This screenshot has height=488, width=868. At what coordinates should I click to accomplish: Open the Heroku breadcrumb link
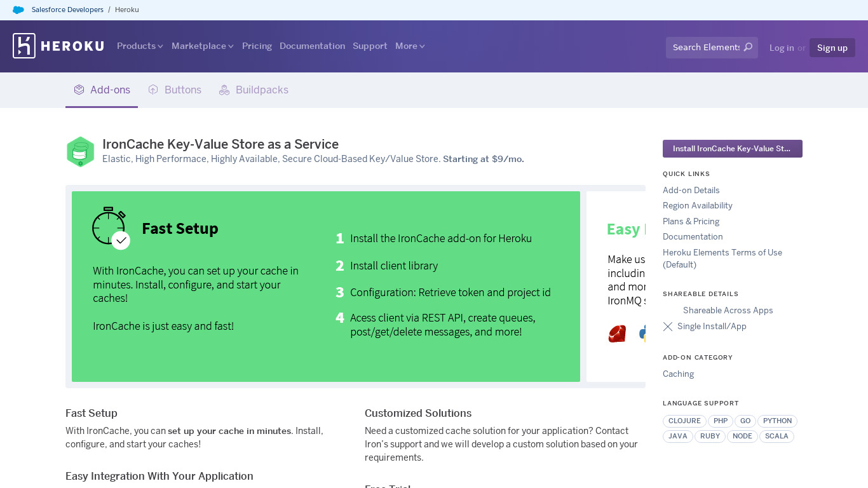pos(127,10)
